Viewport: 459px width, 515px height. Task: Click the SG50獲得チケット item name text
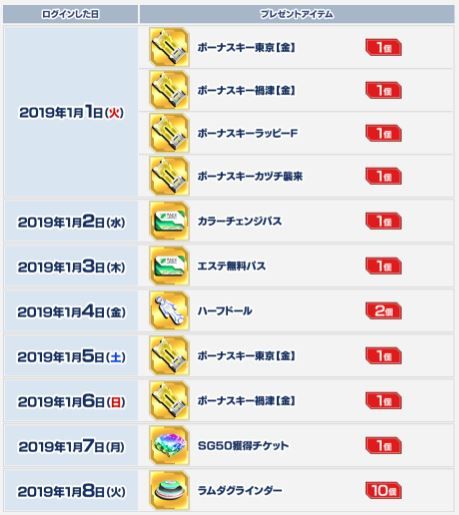(x=243, y=445)
